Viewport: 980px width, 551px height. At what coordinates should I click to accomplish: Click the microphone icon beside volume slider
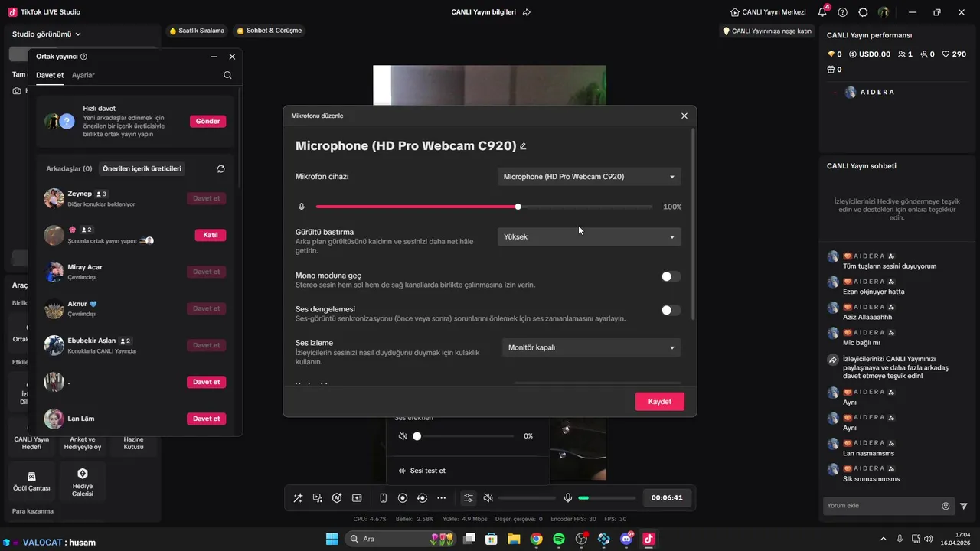click(x=302, y=207)
